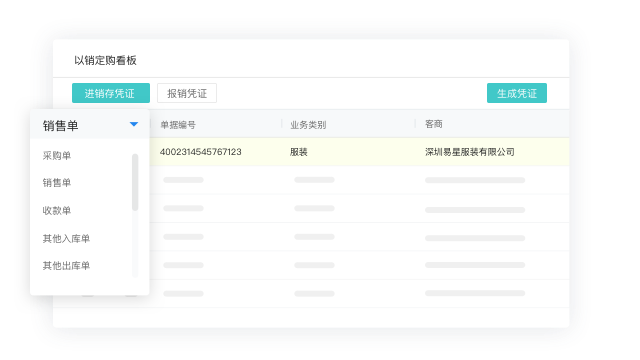Click the 单据编号 column header
Screen dimensions: 640x360
pyautogui.click(x=178, y=124)
